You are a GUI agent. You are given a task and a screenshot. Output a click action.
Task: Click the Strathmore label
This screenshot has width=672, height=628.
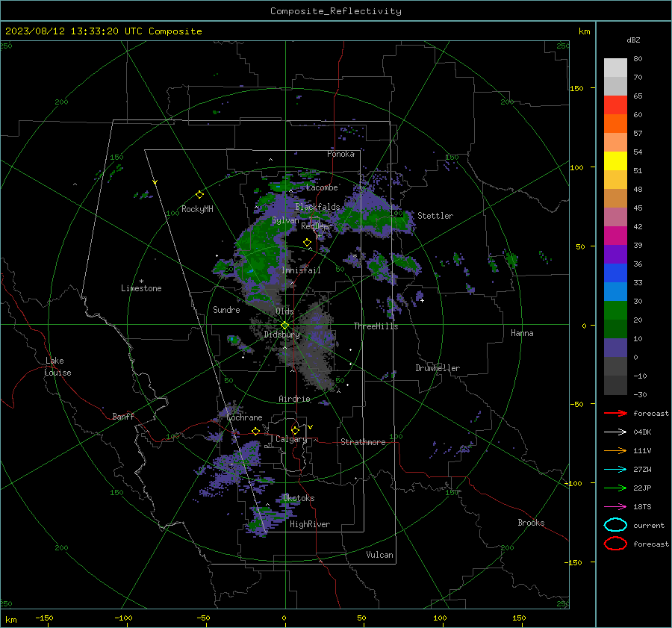coord(363,442)
